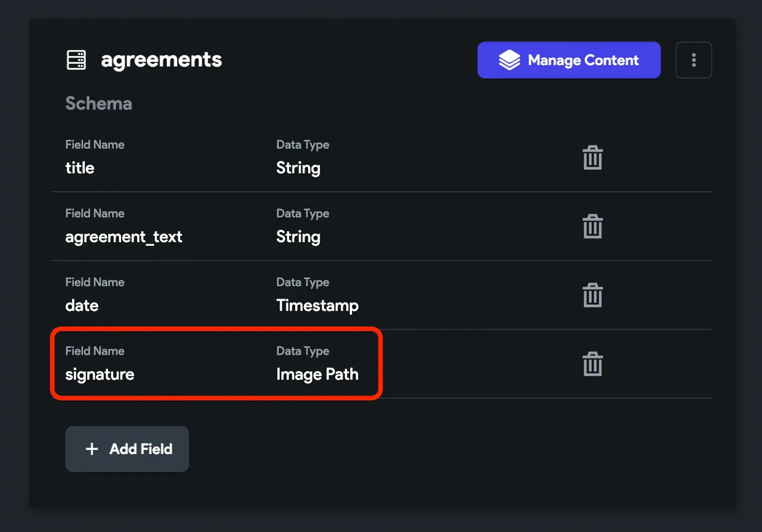This screenshot has width=762, height=532.
Task: Click the Image Path data type value
Action: click(317, 374)
